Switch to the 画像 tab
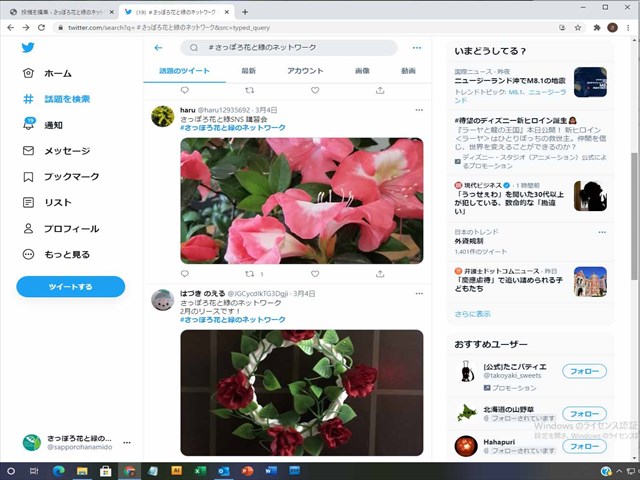Image resolution: width=640 pixels, height=480 pixels. (x=362, y=71)
